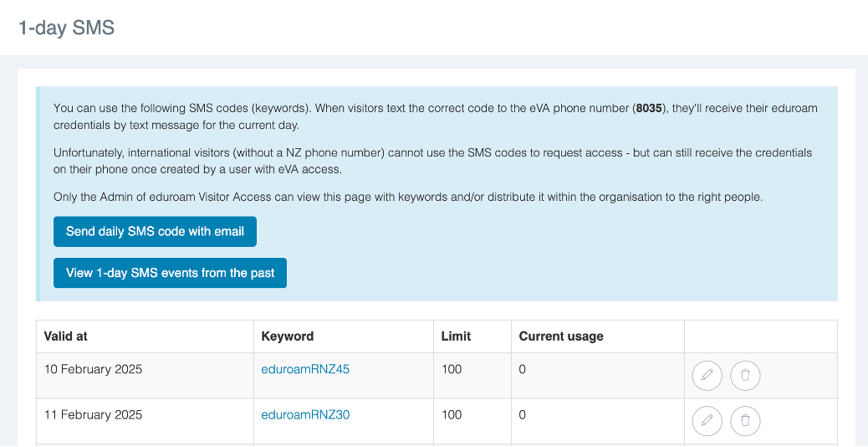Click the 1-day SMS page heading
This screenshot has width=868, height=447.
[x=66, y=28]
